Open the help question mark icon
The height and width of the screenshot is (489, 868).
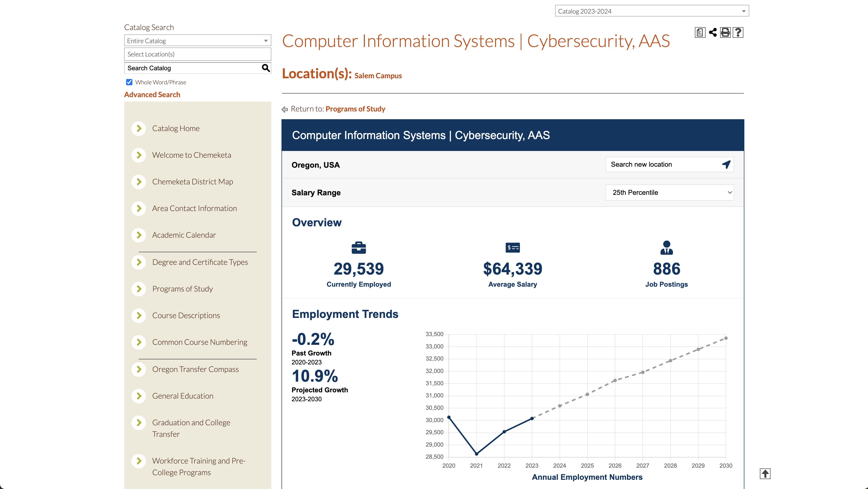click(738, 33)
